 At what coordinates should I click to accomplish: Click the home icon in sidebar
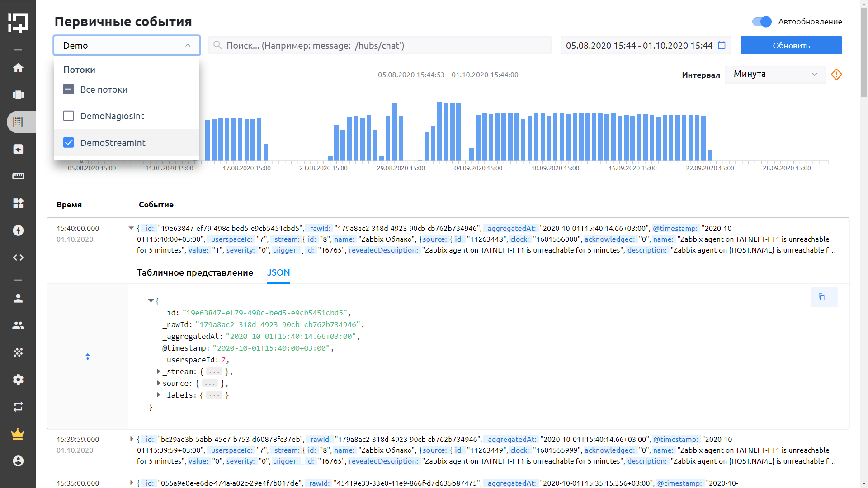coord(18,68)
